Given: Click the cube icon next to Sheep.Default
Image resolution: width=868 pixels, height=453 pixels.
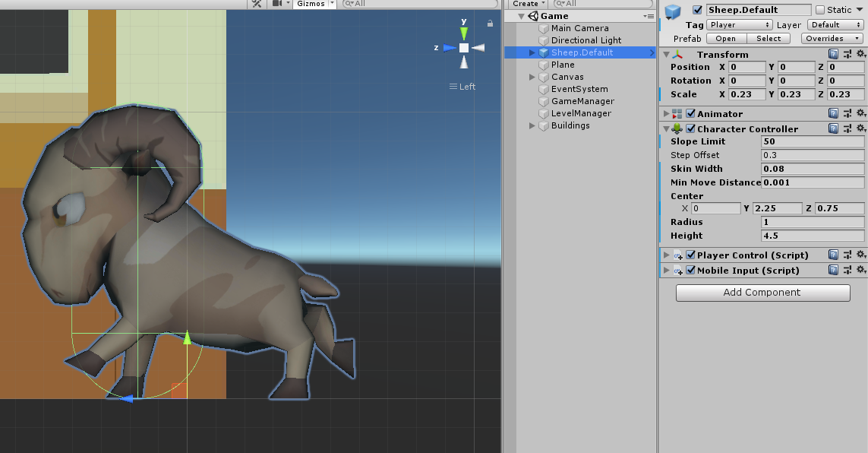Looking at the screenshot, I should 544,52.
